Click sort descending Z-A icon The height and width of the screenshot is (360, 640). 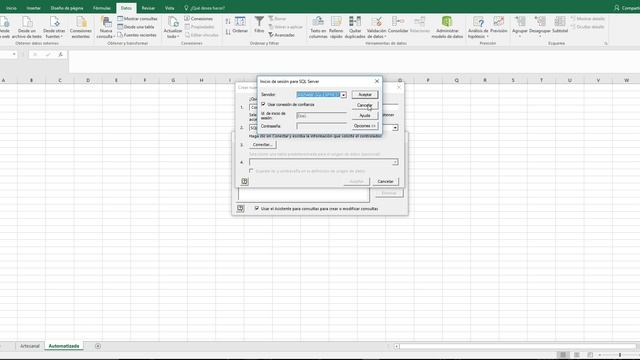point(228,32)
